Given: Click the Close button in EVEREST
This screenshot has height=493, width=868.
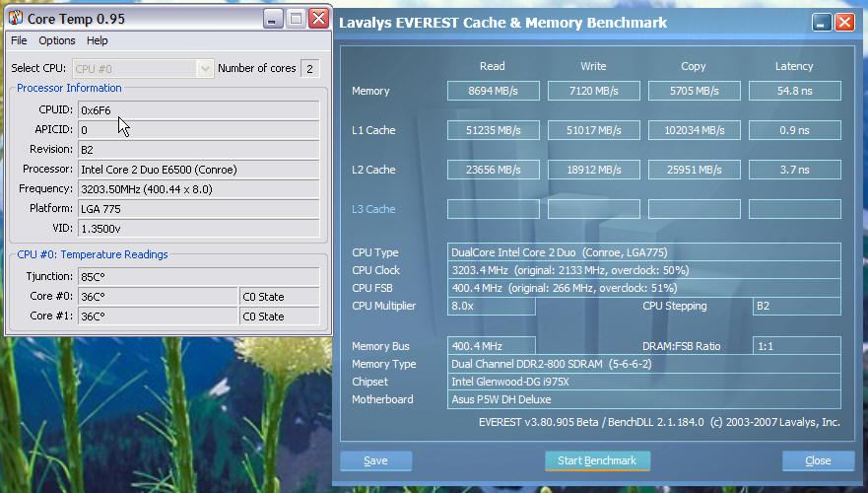Looking at the screenshot, I should pos(818,460).
